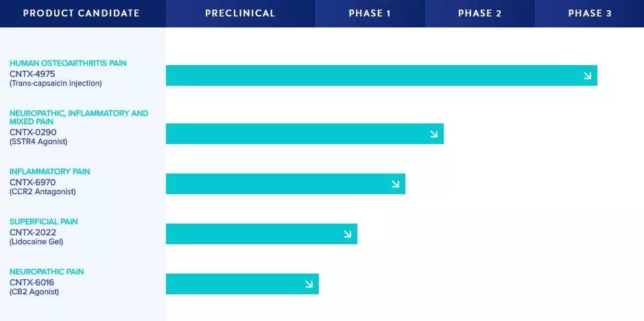Click the Trans-capsaicin injection description text
The height and width of the screenshot is (321, 644).
click(56, 83)
